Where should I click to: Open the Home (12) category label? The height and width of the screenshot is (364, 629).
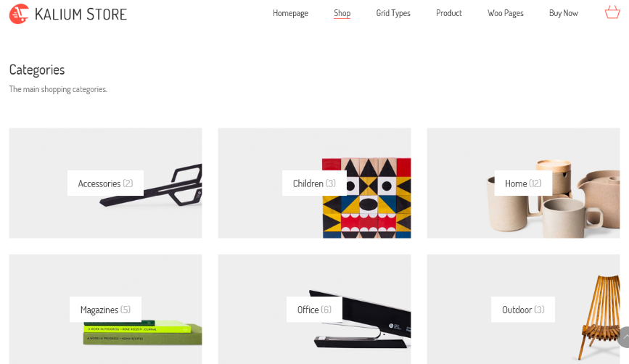523,183
